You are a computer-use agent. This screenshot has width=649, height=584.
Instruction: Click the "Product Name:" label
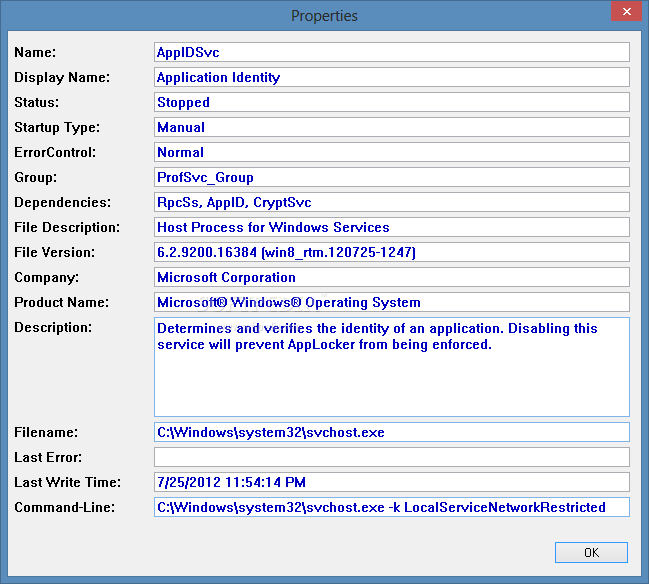click(x=62, y=302)
